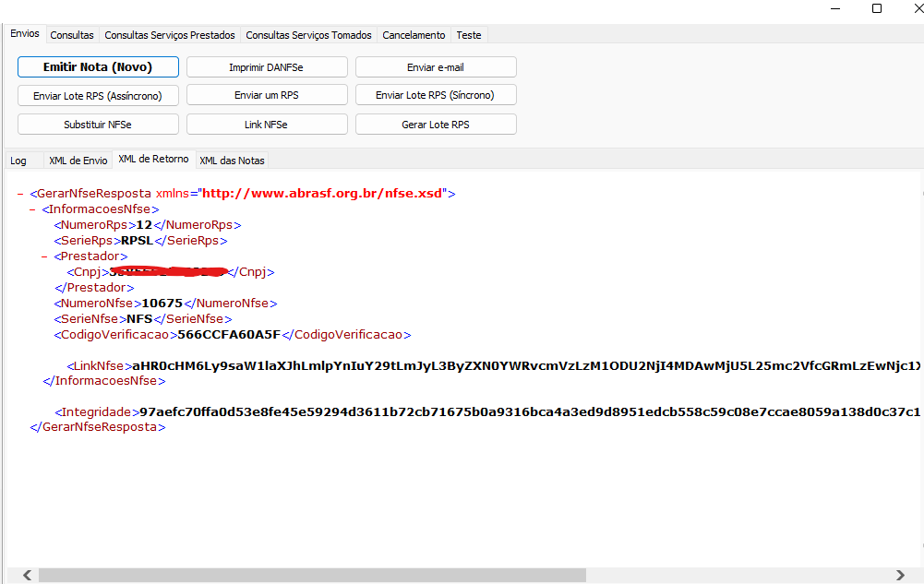Click the SerieNfse value NFS
Viewport: 924px width, 584px height.
140,319
